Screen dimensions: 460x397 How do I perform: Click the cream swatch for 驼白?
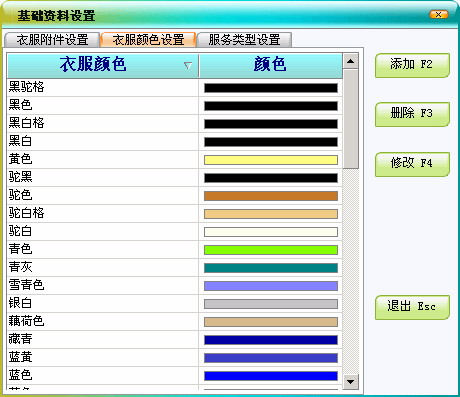click(x=271, y=232)
